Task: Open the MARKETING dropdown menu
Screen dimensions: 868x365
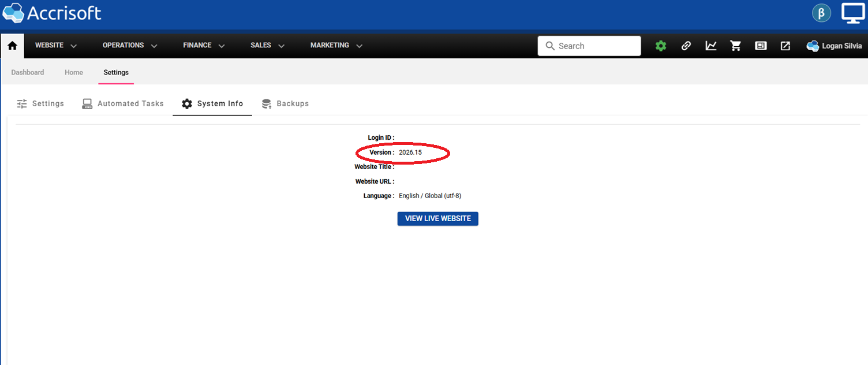Action: tap(336, 46)
